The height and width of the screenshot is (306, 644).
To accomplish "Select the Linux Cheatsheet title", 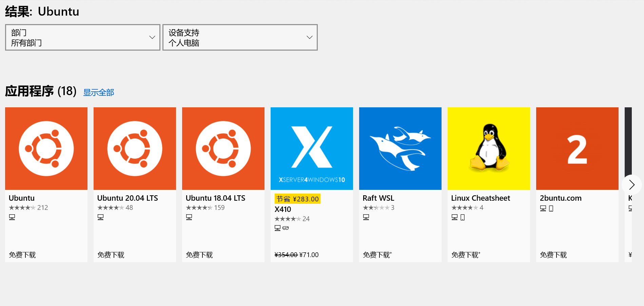I will click(x=481, y=198).
